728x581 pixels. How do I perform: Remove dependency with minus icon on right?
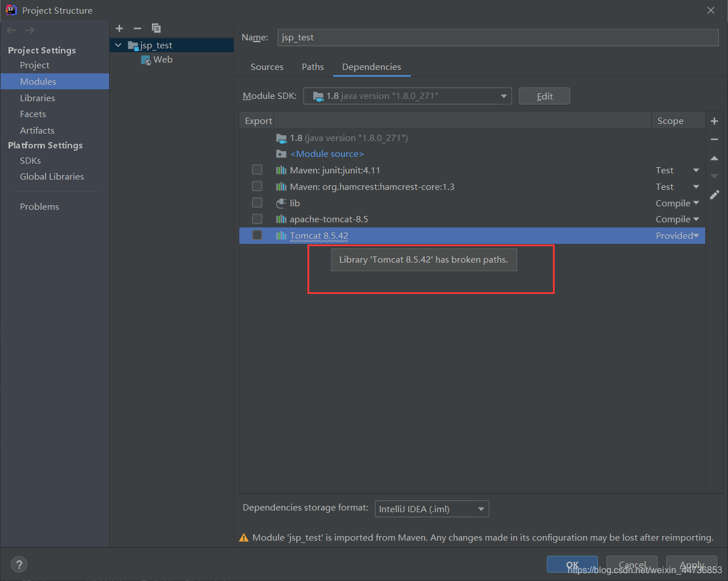coord(714,139)
